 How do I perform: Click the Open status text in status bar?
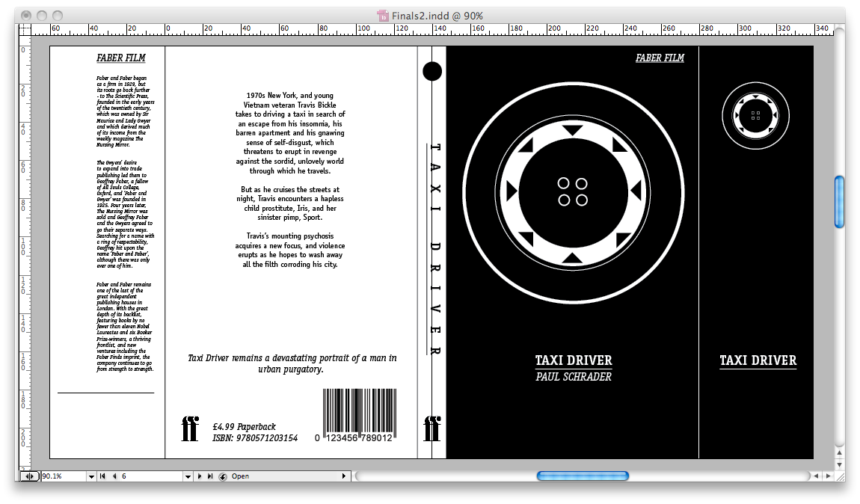pyautogui.click(x=240, y=476)
